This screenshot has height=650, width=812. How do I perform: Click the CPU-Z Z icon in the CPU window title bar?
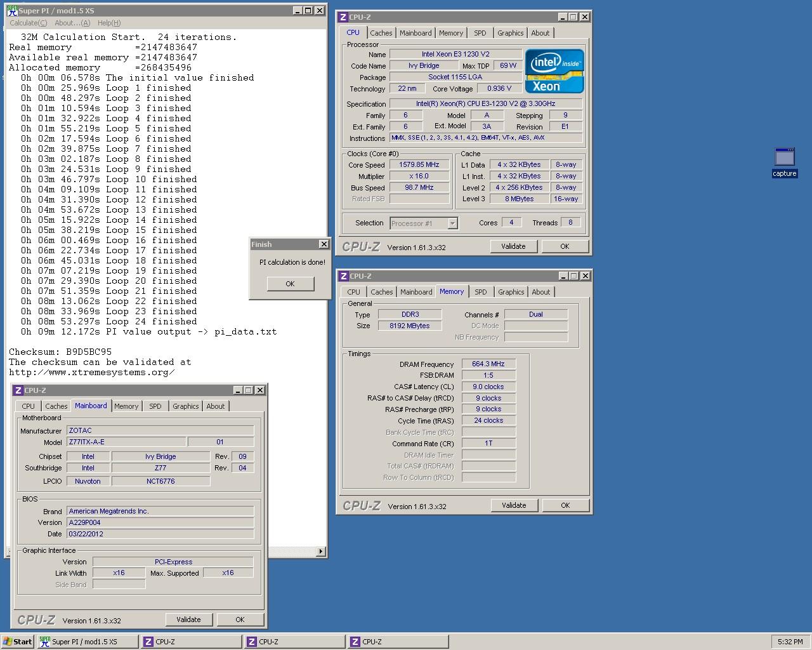[x=343, y=17]
